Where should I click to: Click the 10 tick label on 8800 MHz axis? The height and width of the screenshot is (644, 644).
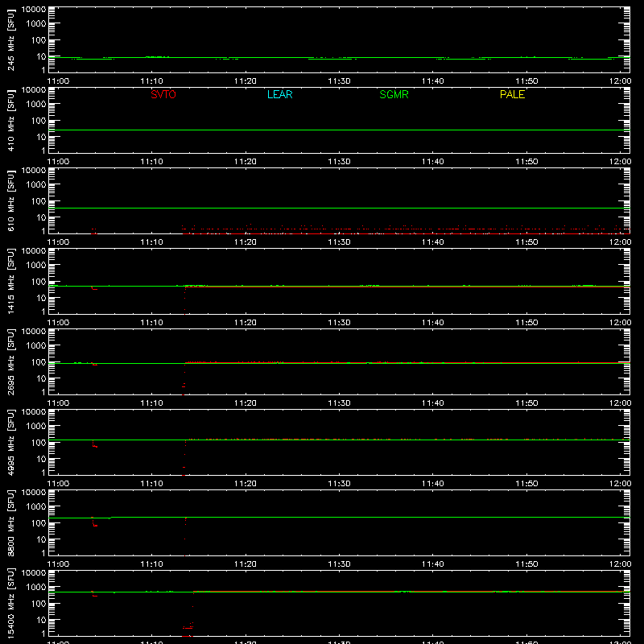41,539
